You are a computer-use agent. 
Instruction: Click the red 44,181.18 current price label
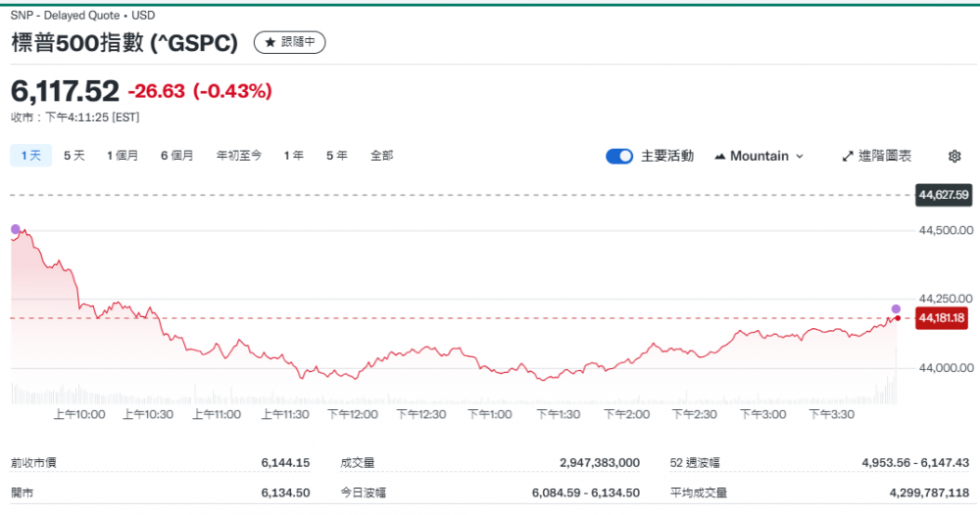coord(942,318)
